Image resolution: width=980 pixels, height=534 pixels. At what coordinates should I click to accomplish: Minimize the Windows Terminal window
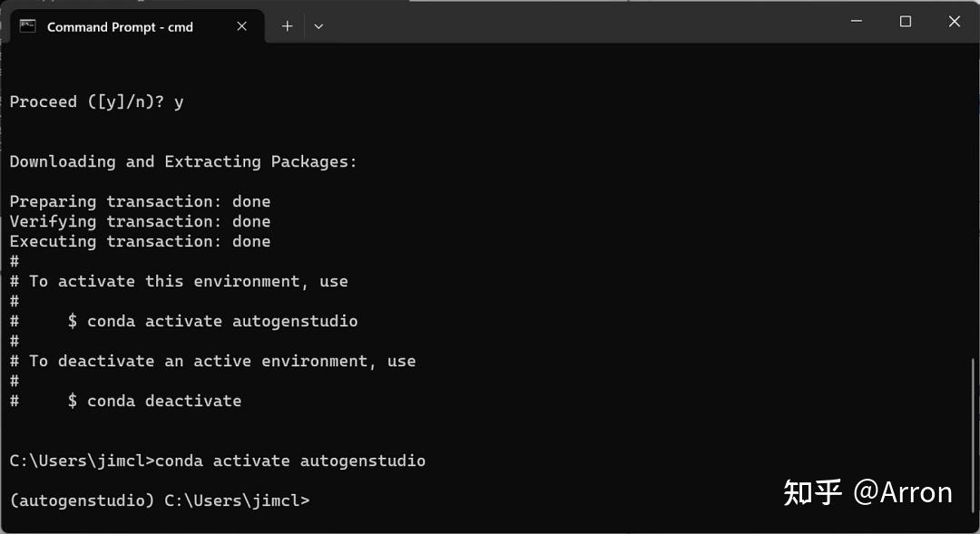(x=856, y=22)
